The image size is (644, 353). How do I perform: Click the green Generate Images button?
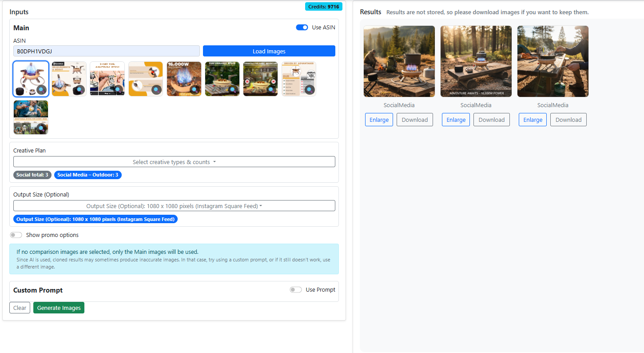pyautogui.click(x=59, y=308)
